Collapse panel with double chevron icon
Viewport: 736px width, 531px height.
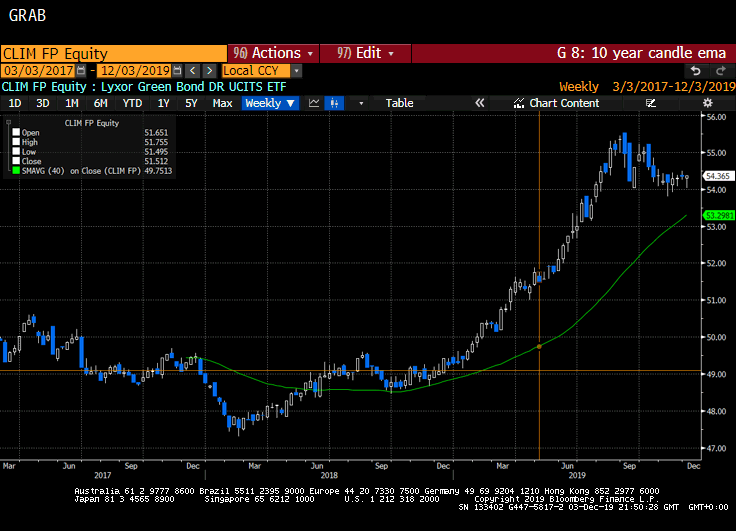(479, 103)
